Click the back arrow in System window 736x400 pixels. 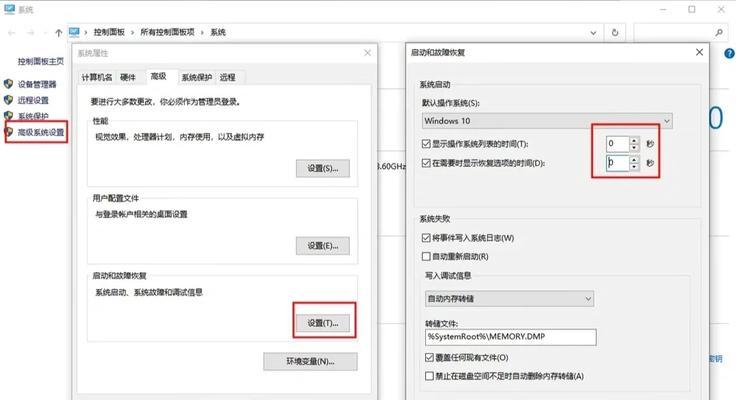coord(12,32)
